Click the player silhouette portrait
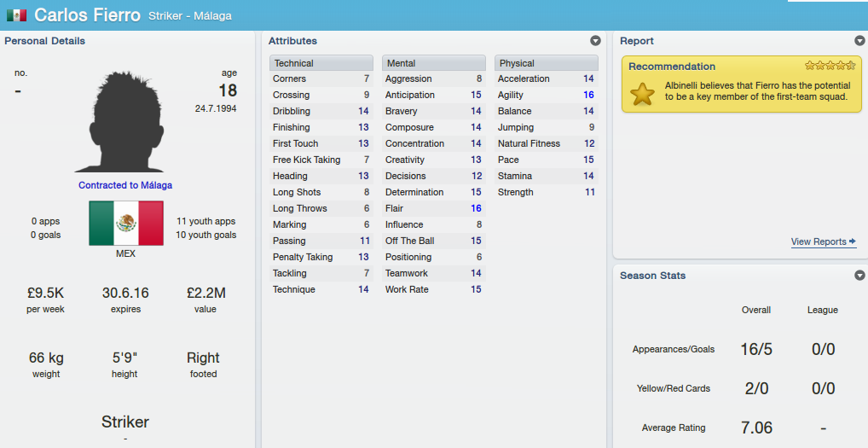This screenshot has height=448, width=868. pyautogui.click(x=119, y=121)
